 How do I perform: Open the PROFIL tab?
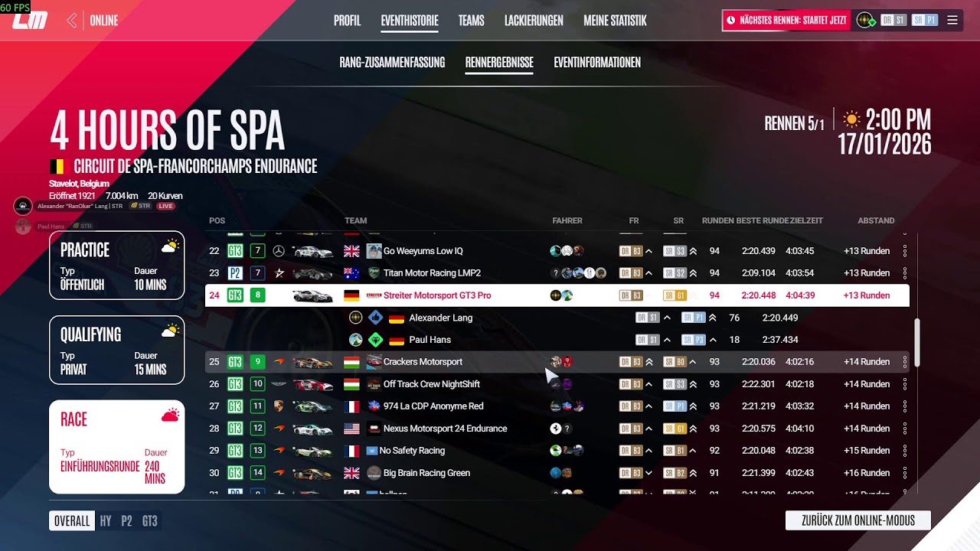click(x=347, y=21)
